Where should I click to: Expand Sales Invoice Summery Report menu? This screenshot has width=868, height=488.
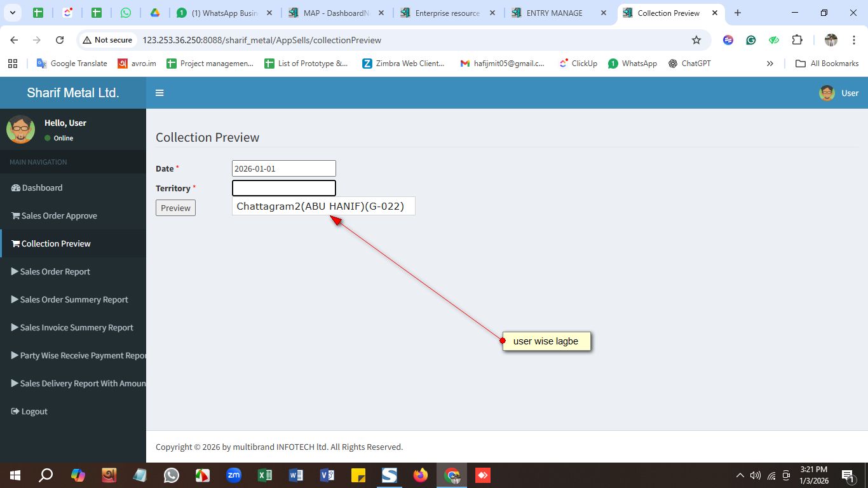click(72, 327)
